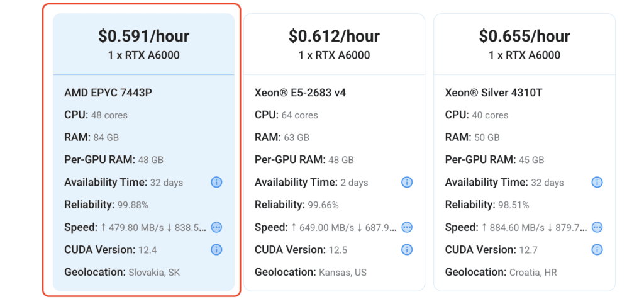Viewport: 644px width, 299px height.
Task: Click the 45 GB Per-GPU RAM value
Action: click(x=531, y=160)
